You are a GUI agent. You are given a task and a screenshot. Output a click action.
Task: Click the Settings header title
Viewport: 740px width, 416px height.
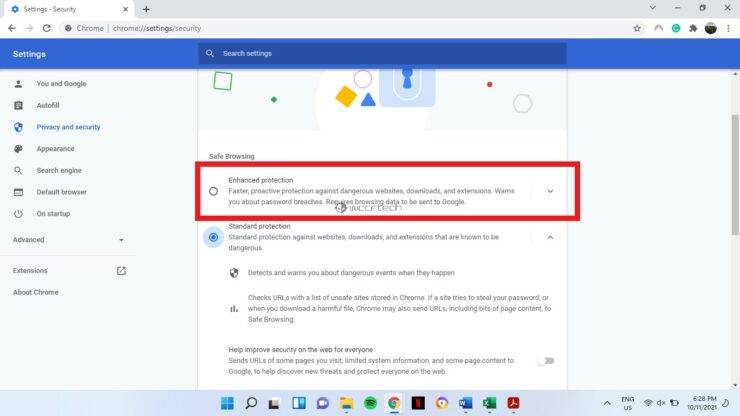[x=29, y=54]
